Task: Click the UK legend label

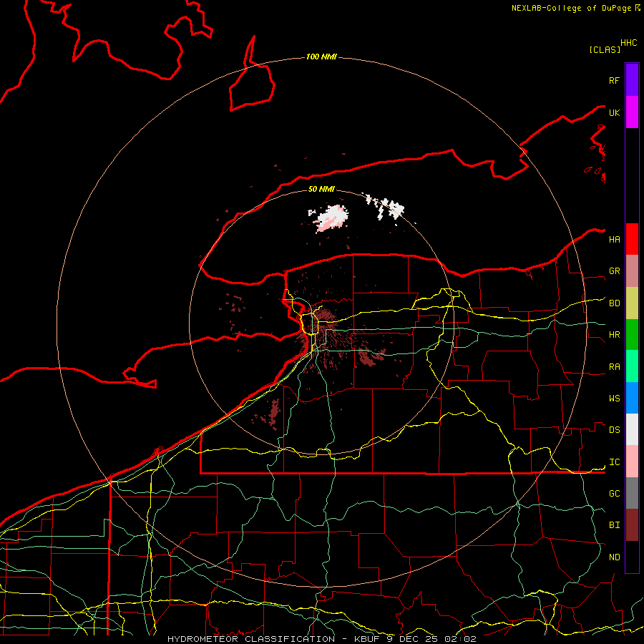Action: (x=614, y=112)
